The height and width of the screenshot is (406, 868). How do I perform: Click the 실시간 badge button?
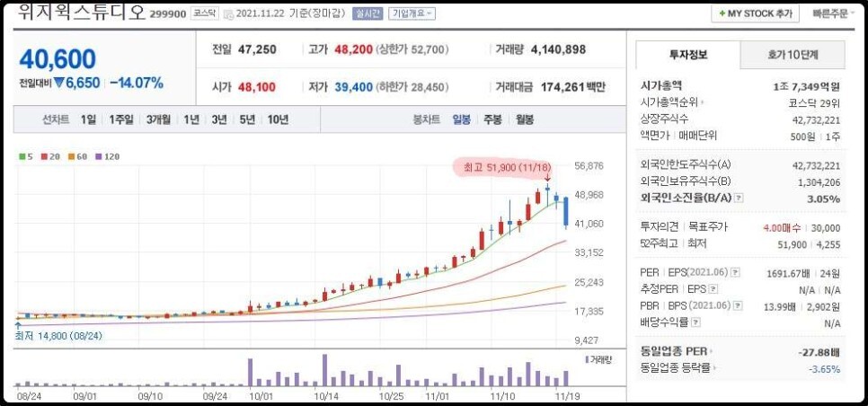[367, 13]
